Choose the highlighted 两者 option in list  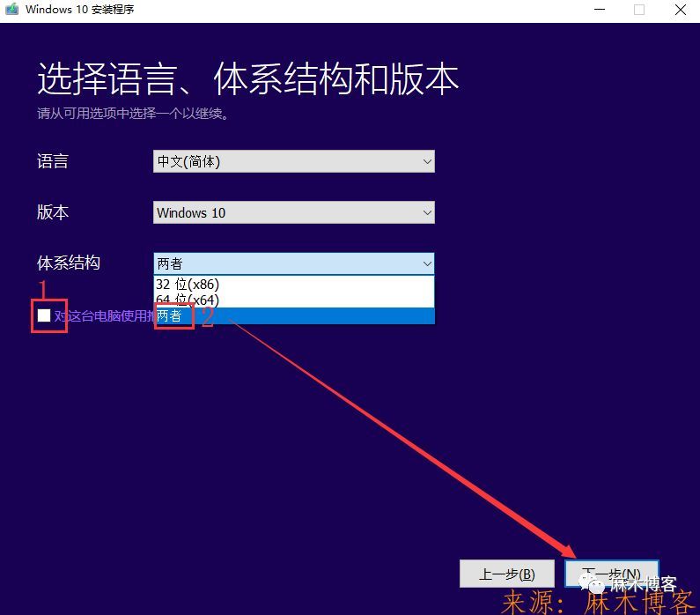click(294, 315)
